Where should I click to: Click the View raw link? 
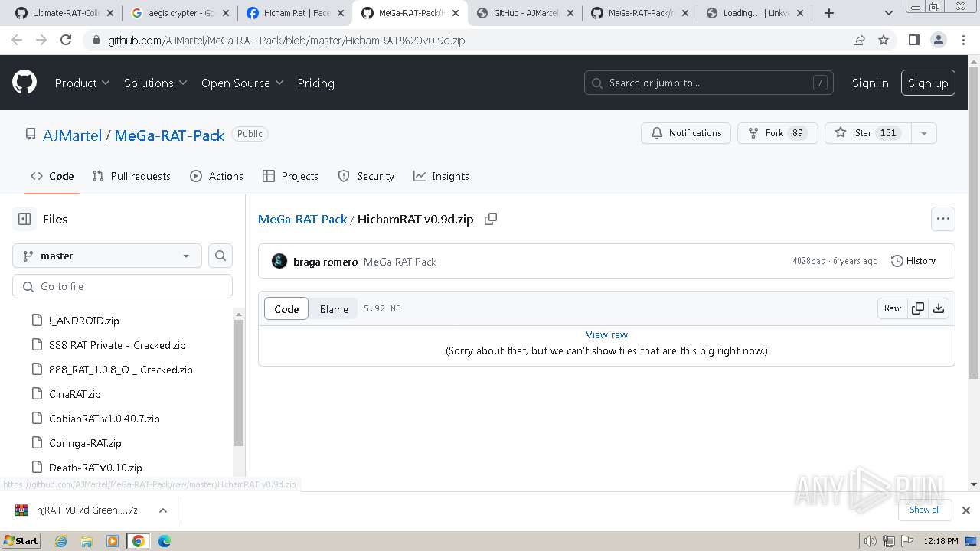[606, 334]
